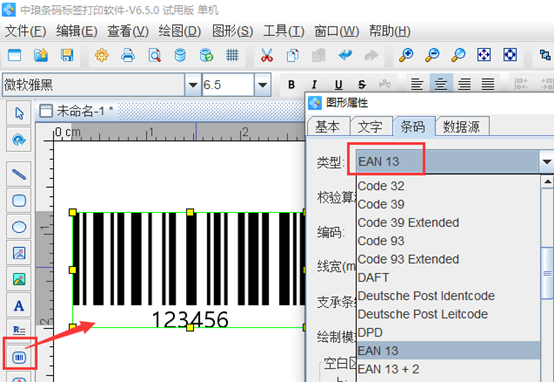Click the type list scrollbar thumb
The image size is (554, 382).
pyautogui.click(x=547, y=273)
